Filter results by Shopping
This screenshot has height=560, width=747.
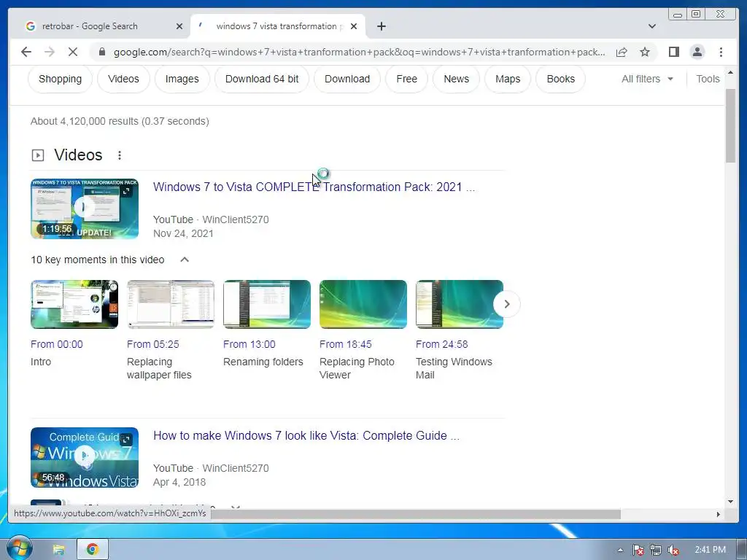click(60, 79)
